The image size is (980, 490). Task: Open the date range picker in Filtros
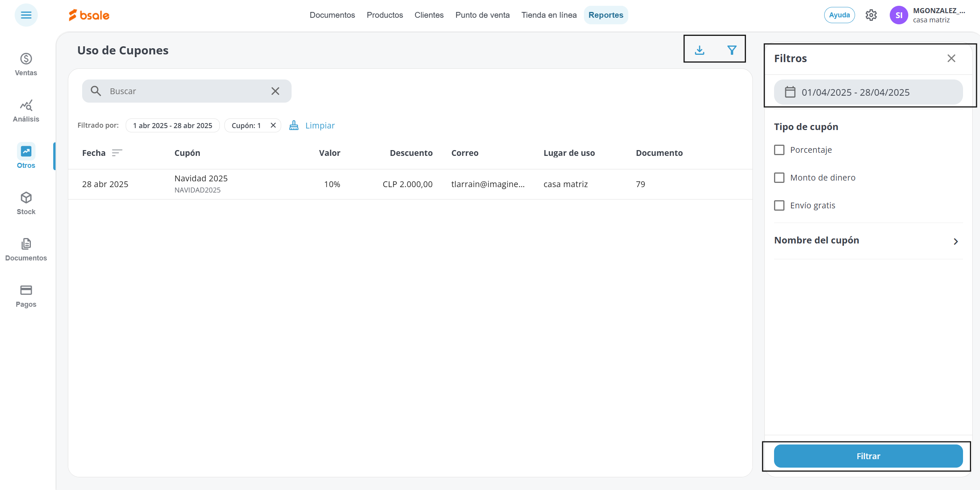[868, 92]
